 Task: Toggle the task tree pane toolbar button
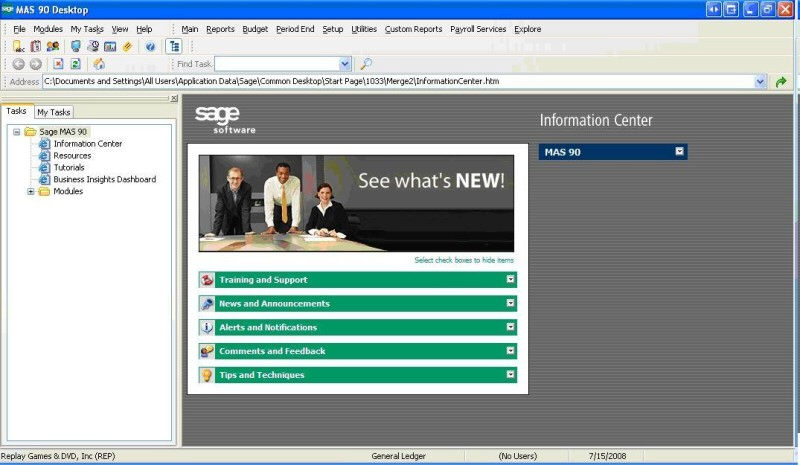pos(174,46)
